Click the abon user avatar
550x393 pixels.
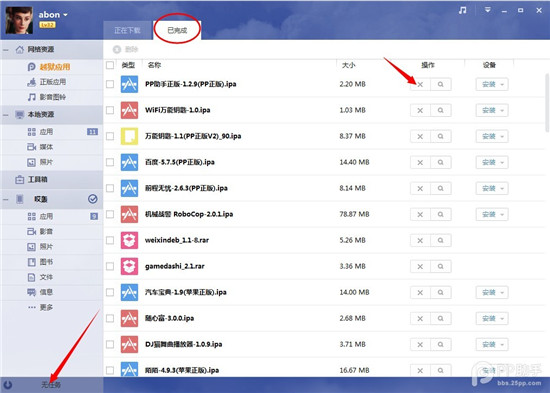[19, 20]
